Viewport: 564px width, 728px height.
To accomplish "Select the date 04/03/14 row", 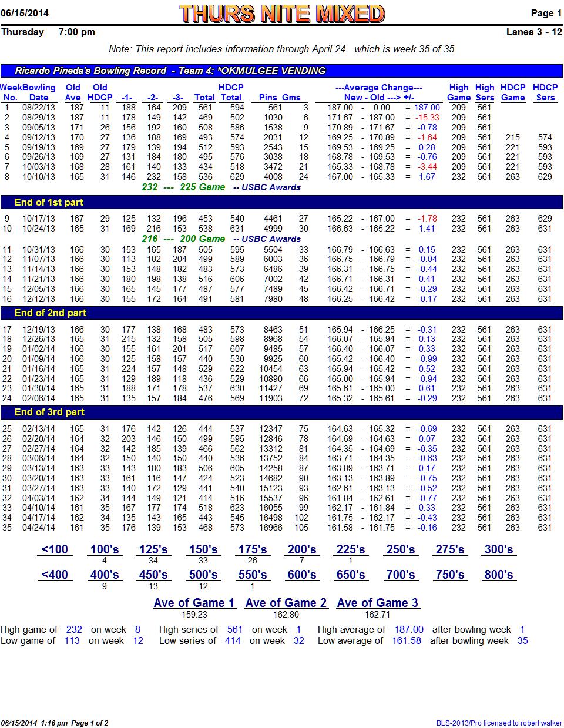I will tap(39, 498).
